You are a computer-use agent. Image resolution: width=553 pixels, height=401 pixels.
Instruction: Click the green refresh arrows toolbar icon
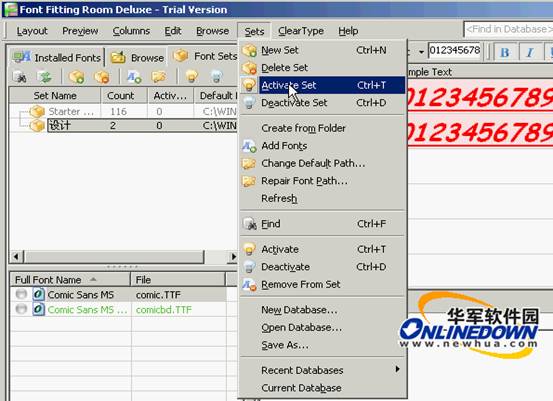[x=45, y=77]
